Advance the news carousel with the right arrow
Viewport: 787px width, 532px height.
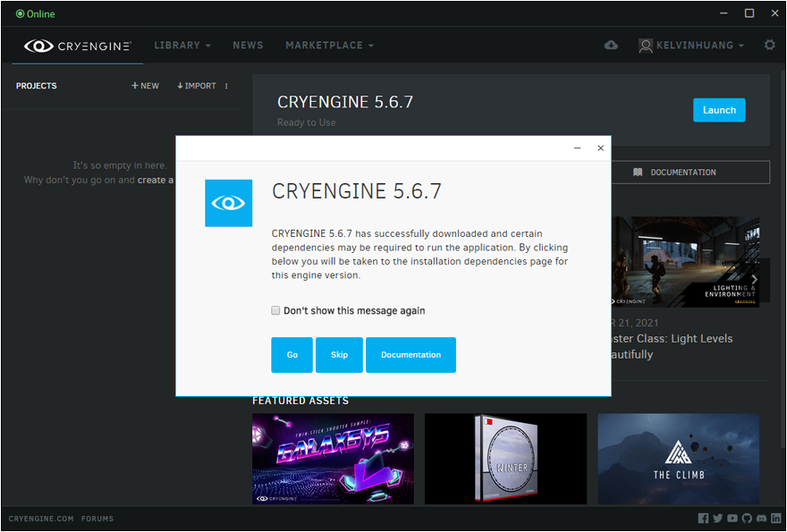coord(755,280)
